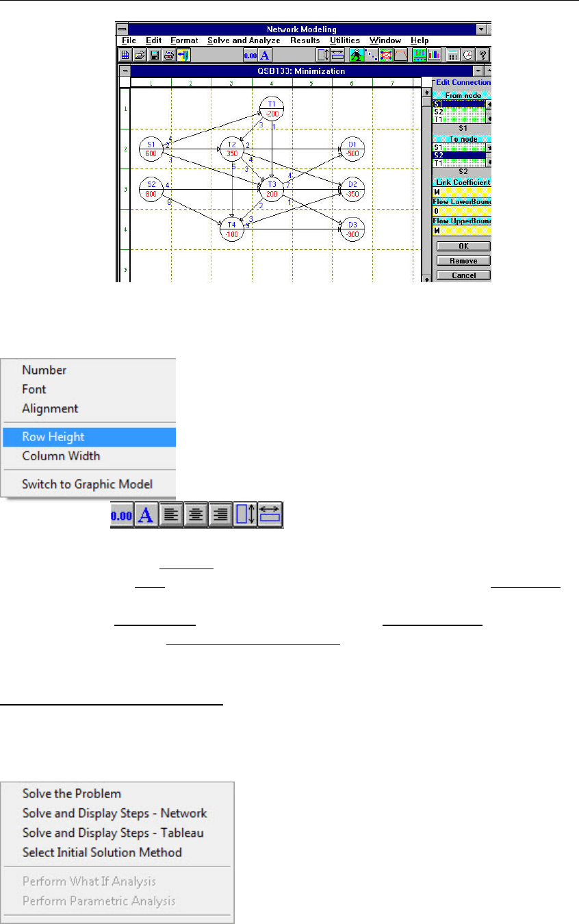The height and width of the screenshot is (924, 579).
Task: Click the Link Coefficient input field
Action: pyautogui.click(x=460, y=192)
